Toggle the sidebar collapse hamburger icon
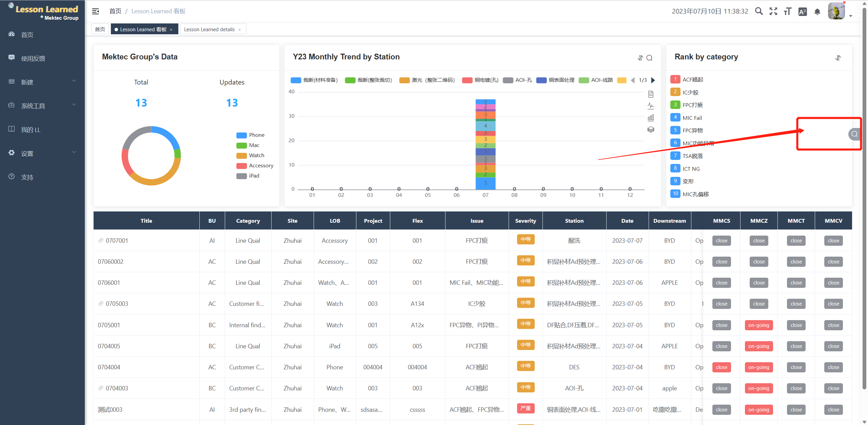This screenshot has height=425, width=868. pos(95,11)
